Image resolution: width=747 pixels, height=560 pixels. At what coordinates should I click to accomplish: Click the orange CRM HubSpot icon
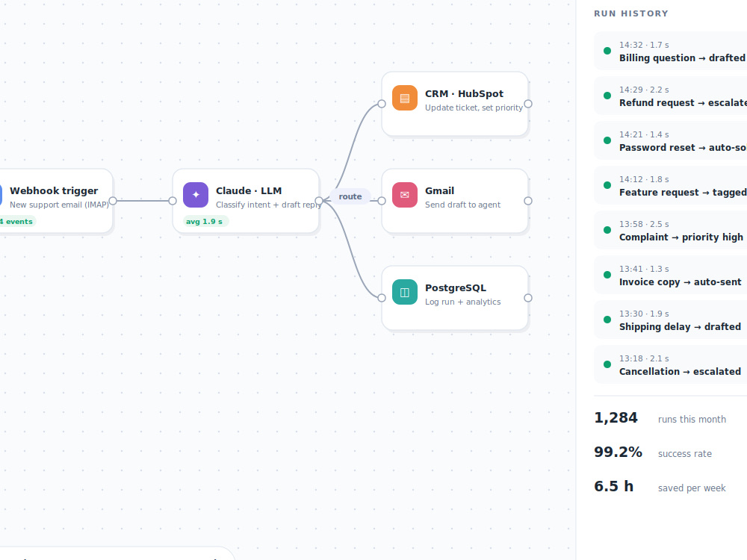tap(404, 98)
